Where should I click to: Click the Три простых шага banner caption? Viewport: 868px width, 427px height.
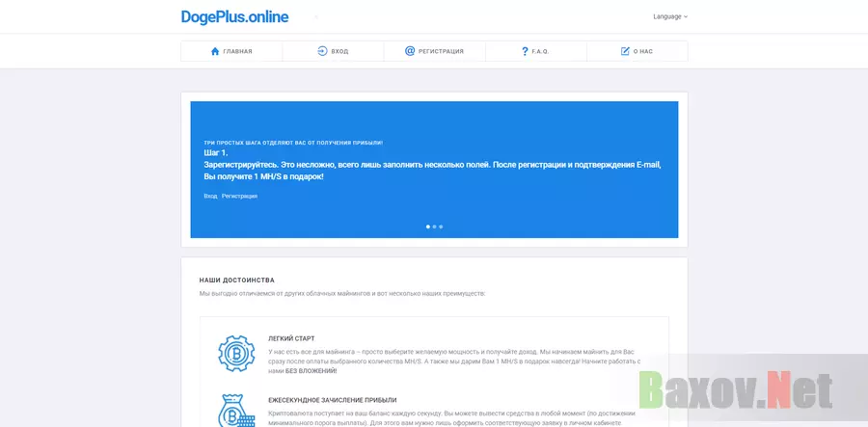click(293, 143)
